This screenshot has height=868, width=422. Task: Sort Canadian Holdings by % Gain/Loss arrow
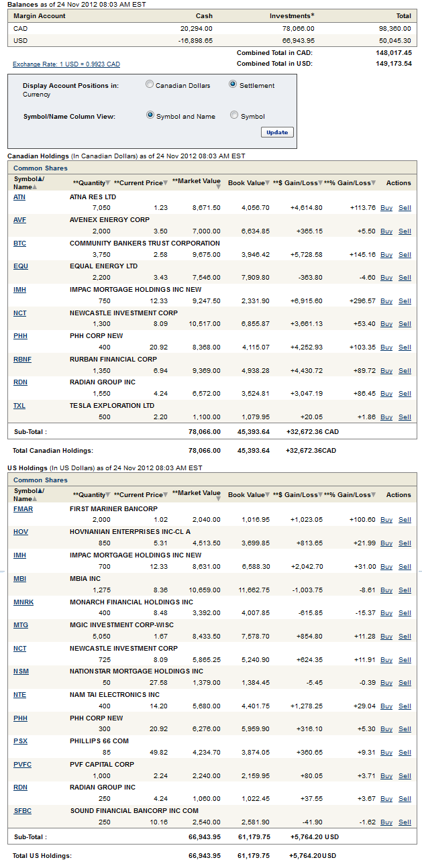coord(374,183)
